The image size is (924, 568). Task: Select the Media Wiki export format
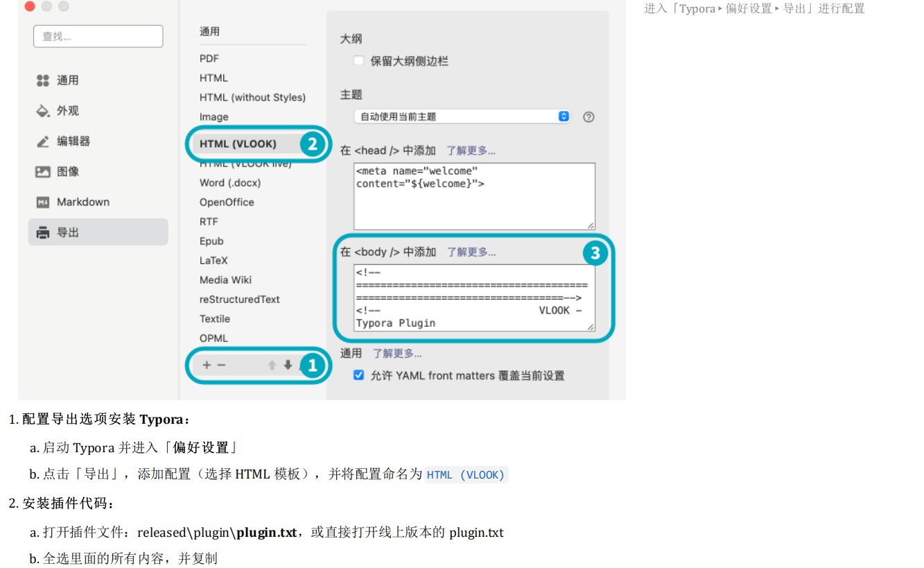click(x=225, y=279)
